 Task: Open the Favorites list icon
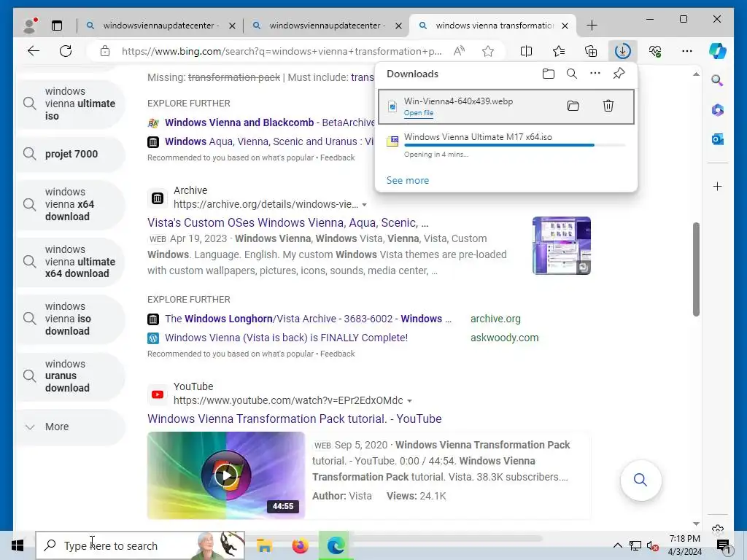(x=559, y=51)
